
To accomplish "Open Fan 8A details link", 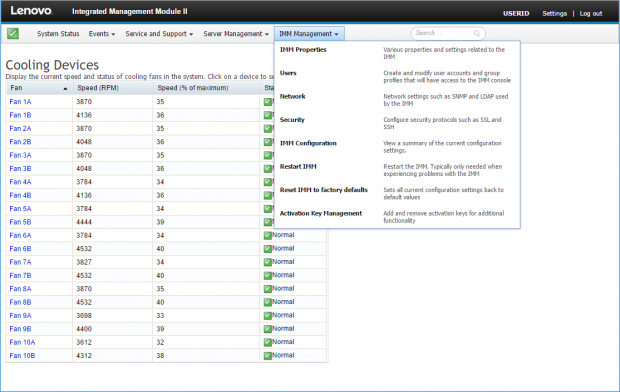I will coord(20,289).
